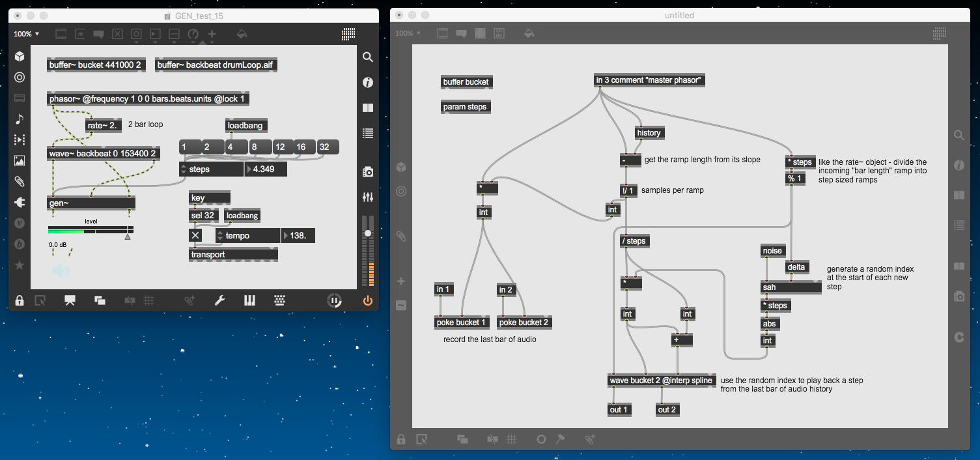Screen dimensions: 980x460
Task: Open the Plug-ins browser icon
Action: tap(20, 202)
